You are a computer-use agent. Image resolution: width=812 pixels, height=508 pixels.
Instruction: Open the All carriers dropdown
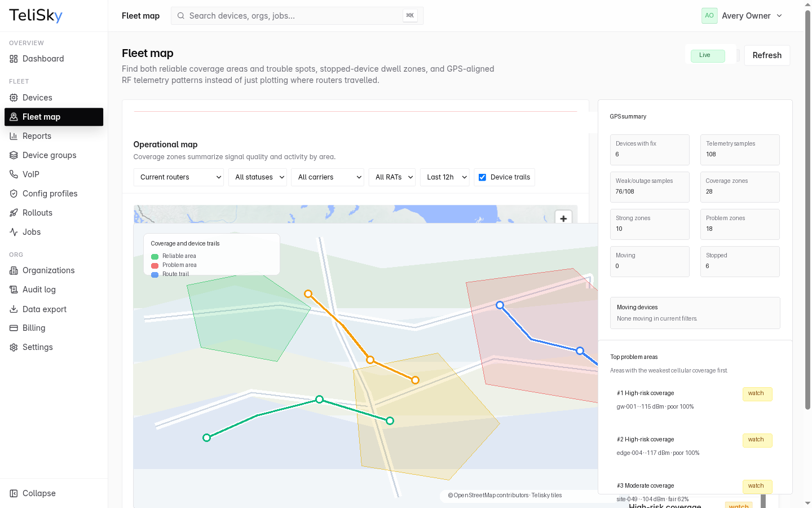tap(328, 177)
